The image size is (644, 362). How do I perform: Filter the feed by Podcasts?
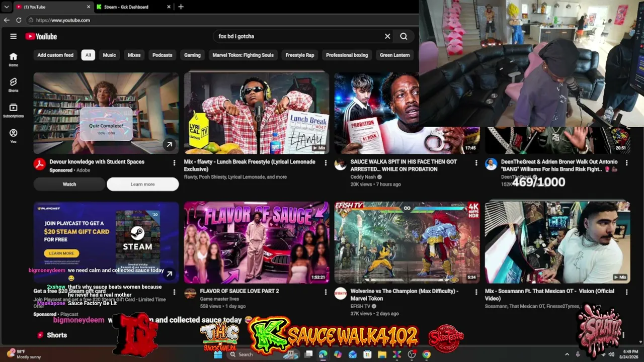(163, 55)
